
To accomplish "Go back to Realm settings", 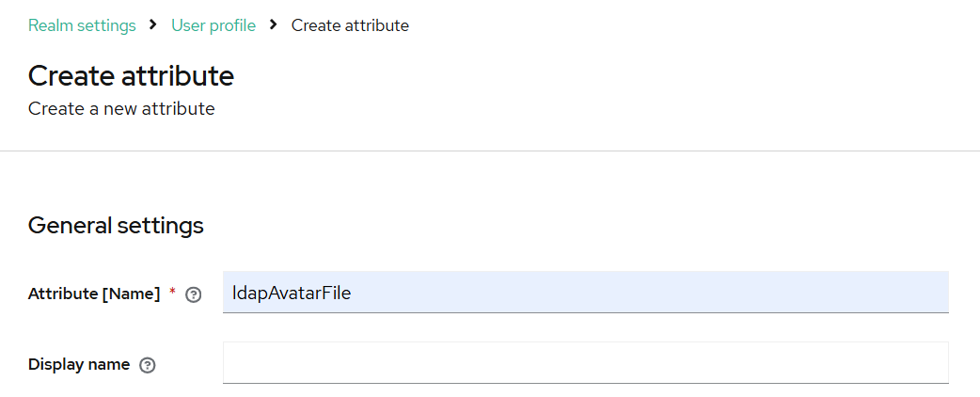I will (x=82, y=25).
